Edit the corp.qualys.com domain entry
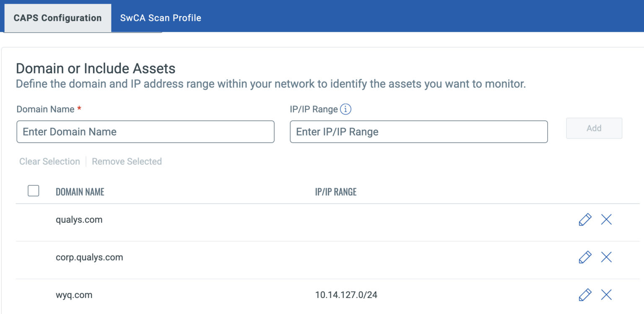Viewport: 644px width, 314px height. [x=585, y=257]
